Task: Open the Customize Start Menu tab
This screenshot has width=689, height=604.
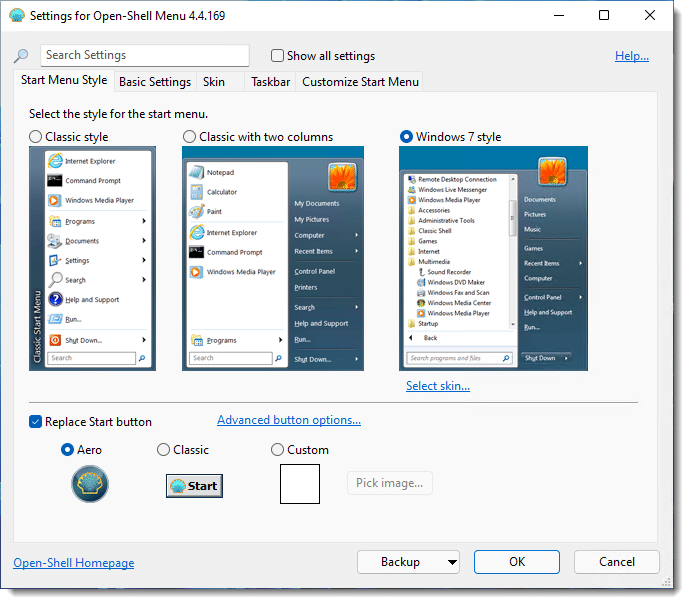Action: click(x=360, y=82)
